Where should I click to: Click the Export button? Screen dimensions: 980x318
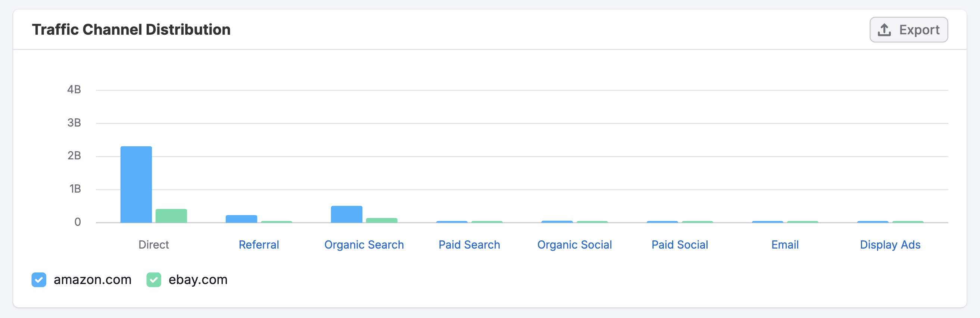click(x=908, y=29)
